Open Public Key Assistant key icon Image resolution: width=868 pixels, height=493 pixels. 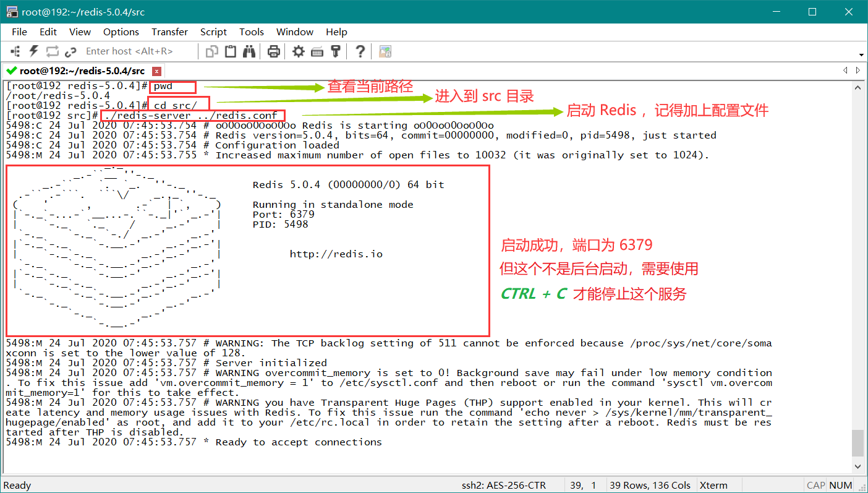336,51
